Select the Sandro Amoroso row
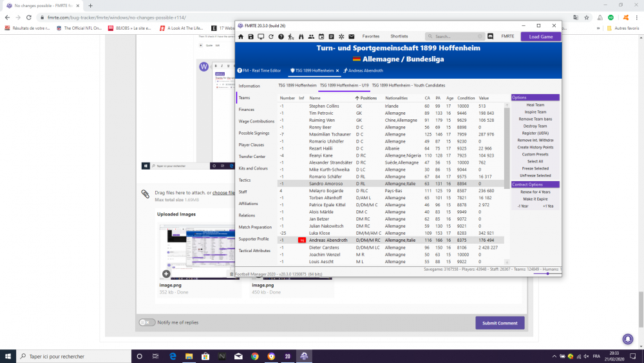The image size is (644, 363). (x=391, y=184)
